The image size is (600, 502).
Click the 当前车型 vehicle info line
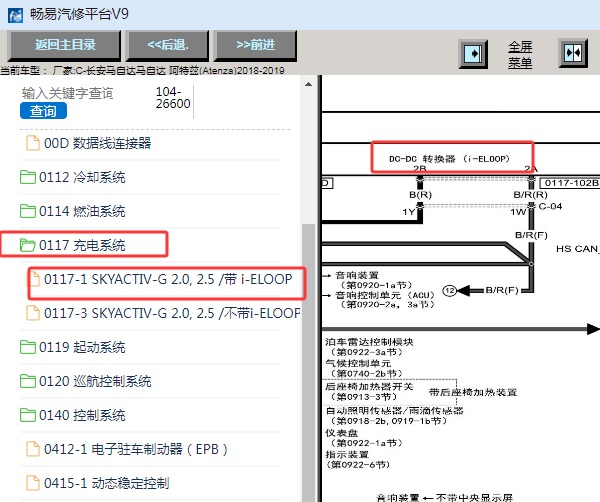pos(142,71)
